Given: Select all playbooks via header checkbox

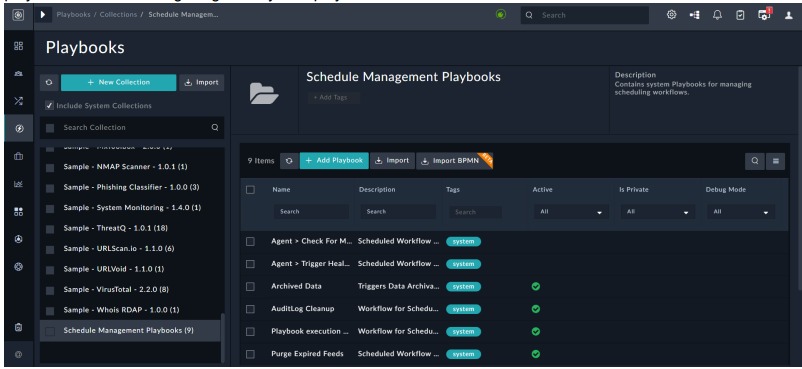Looking at the screenshot, I should (x=250, y=189).
